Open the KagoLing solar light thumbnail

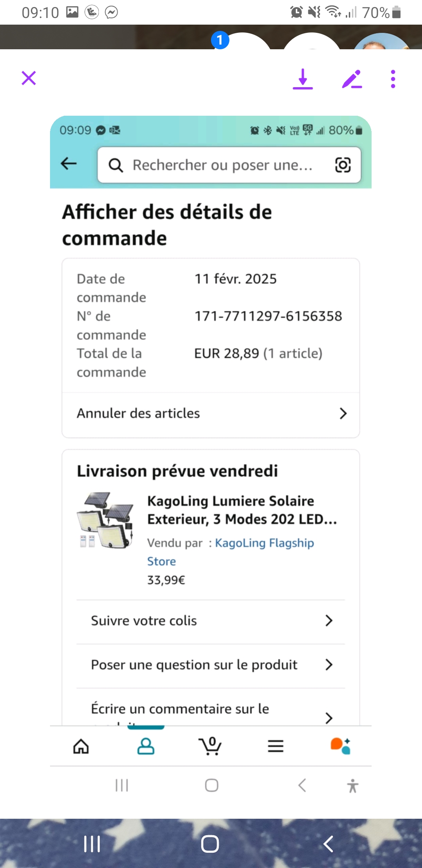106,520
